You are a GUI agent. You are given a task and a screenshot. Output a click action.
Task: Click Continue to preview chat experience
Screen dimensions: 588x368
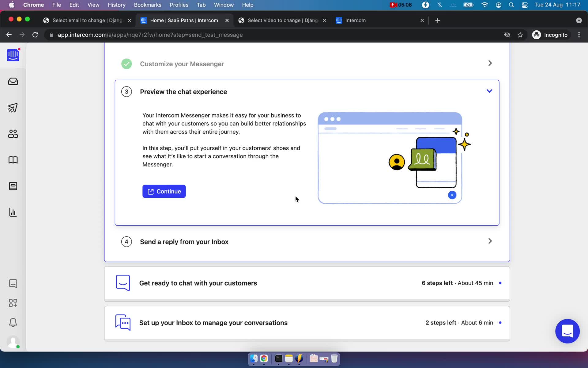point(164,191)
